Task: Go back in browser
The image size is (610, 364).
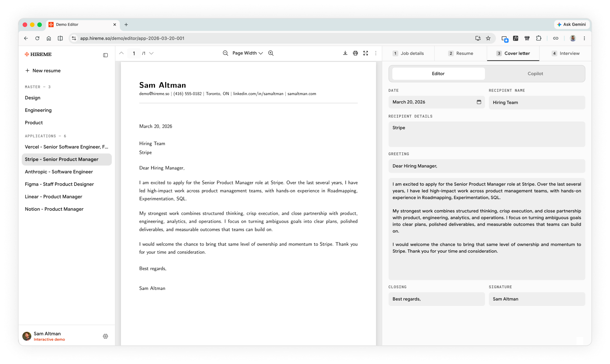Action: pos(26,38)
